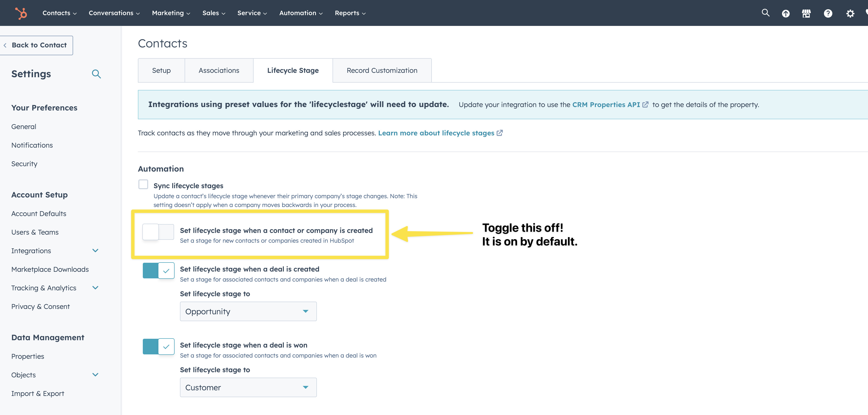This screenshot has width=868, height=415.
Task: Open the Customer lifecycle stage dropdown
Action: (x=248, y=387)
